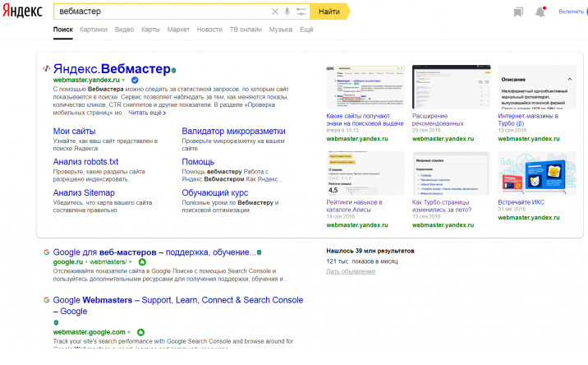Open dropdown arrow next to webmaster.yandex.ru URL

pos(123,80)
